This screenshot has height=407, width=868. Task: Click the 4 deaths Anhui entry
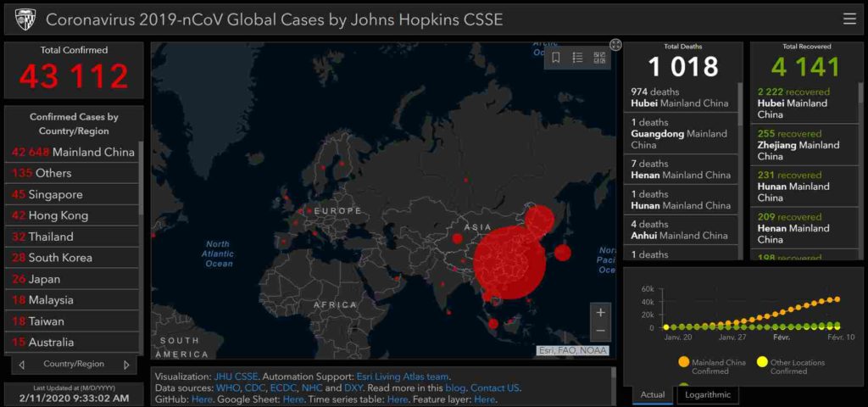tap(681, 230)
